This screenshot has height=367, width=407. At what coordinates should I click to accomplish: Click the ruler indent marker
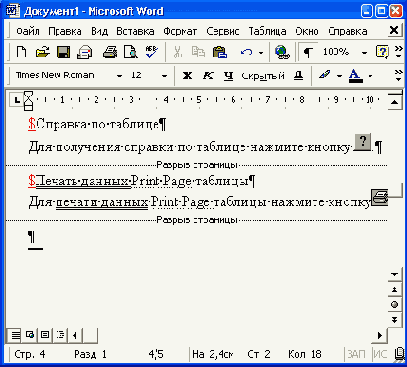coord(29,100)
